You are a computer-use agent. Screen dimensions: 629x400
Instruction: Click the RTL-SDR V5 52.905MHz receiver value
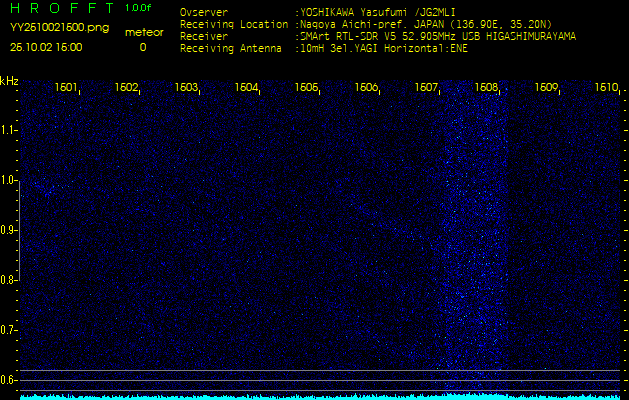(438, 37)
